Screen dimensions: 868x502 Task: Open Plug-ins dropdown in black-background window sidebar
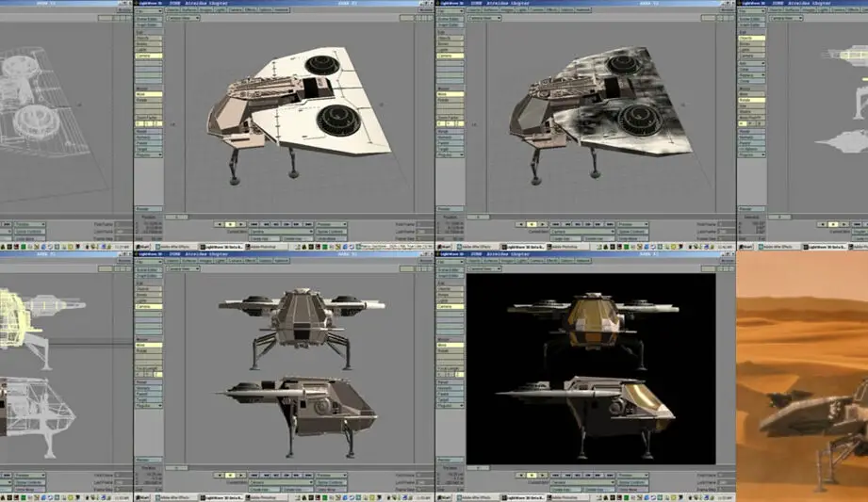click(450, 404)
